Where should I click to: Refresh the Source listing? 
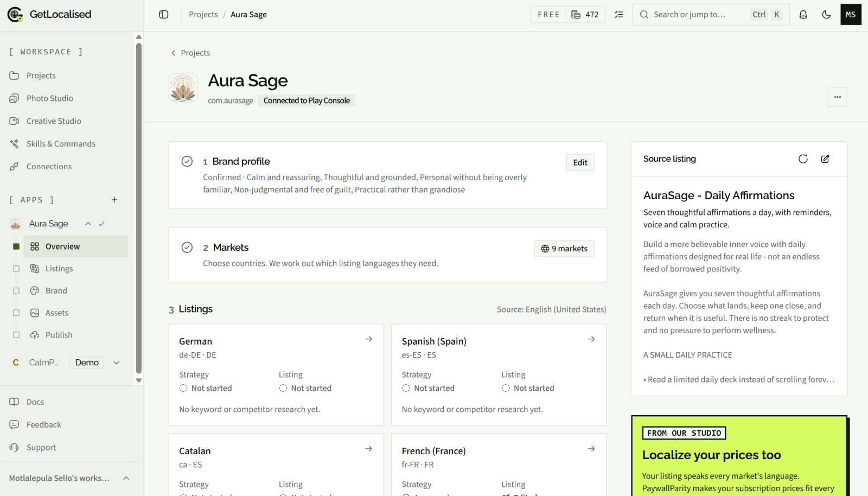[803, 159]
